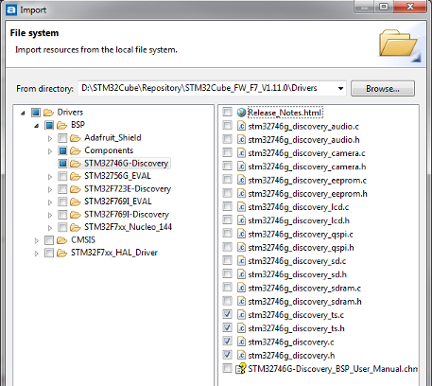432x386 pixels.
Task: Expand the STM32F769I-Discovery folder node
Action: point(50,215)
